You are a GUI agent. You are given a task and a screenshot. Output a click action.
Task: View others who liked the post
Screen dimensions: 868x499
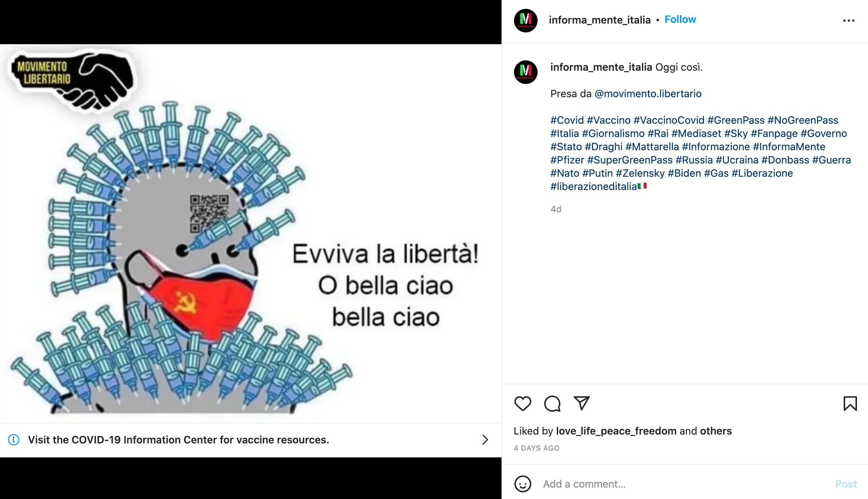point(716,431)
